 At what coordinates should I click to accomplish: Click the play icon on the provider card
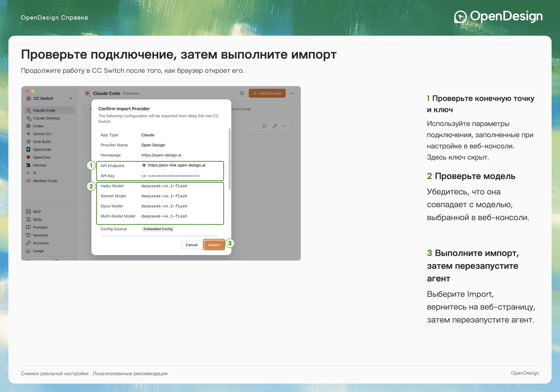[x=265, y=126]
